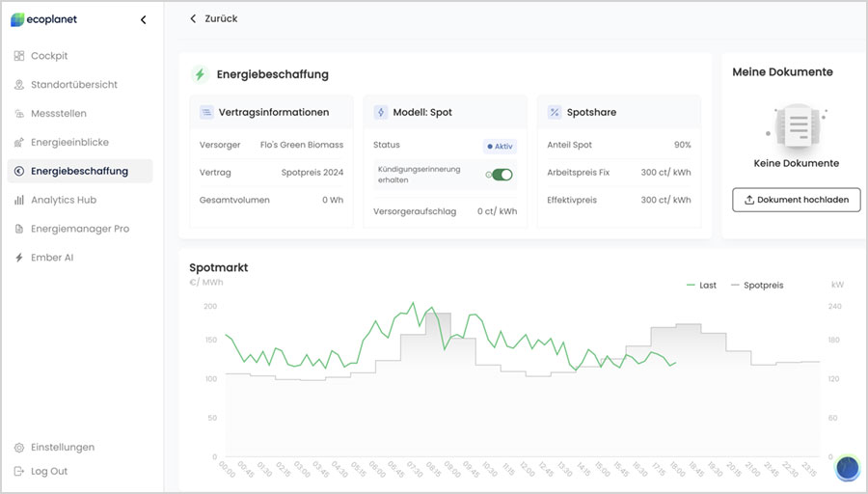868x494 pixels.
Task: Click the Energiebeschaffung euro icon in sidebar
Action: (19, 171)
